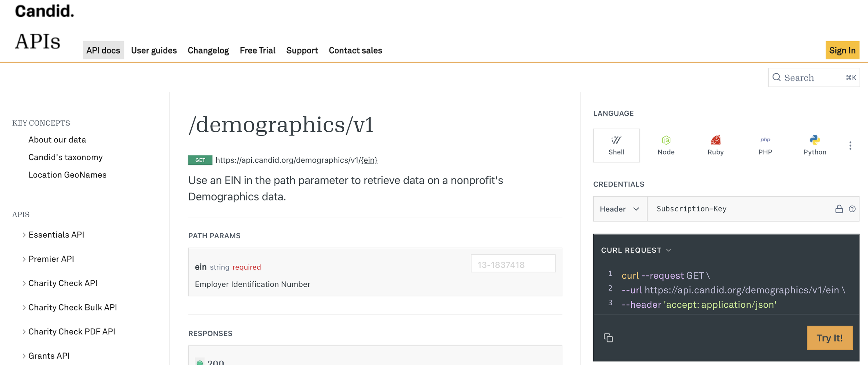
Task: Open About our data link
Action: click(57, 140)
